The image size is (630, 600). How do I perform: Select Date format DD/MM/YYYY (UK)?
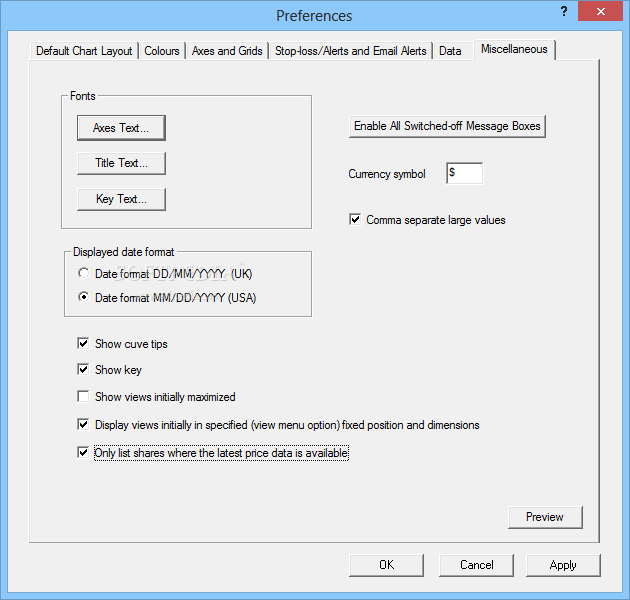click(84, 273)
